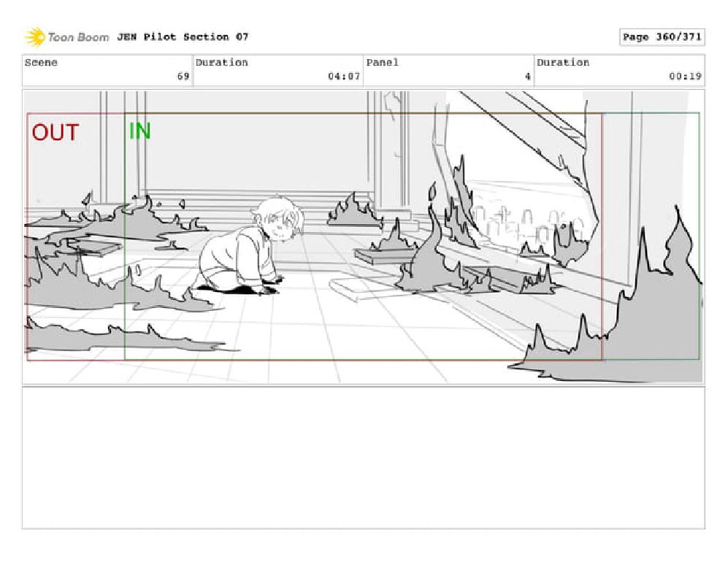Click the 'Scene' header label
This screenshot has height=562, width=728.
pyautogui.click(x=41, y=62)
